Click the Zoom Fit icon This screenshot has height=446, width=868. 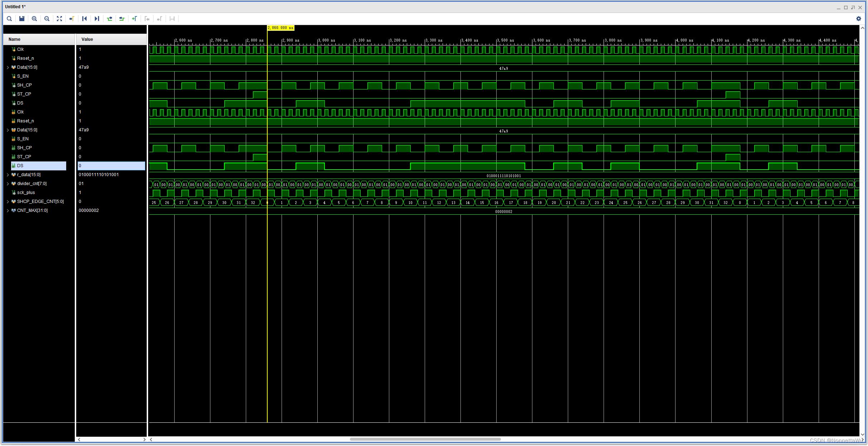coord(59,19)
